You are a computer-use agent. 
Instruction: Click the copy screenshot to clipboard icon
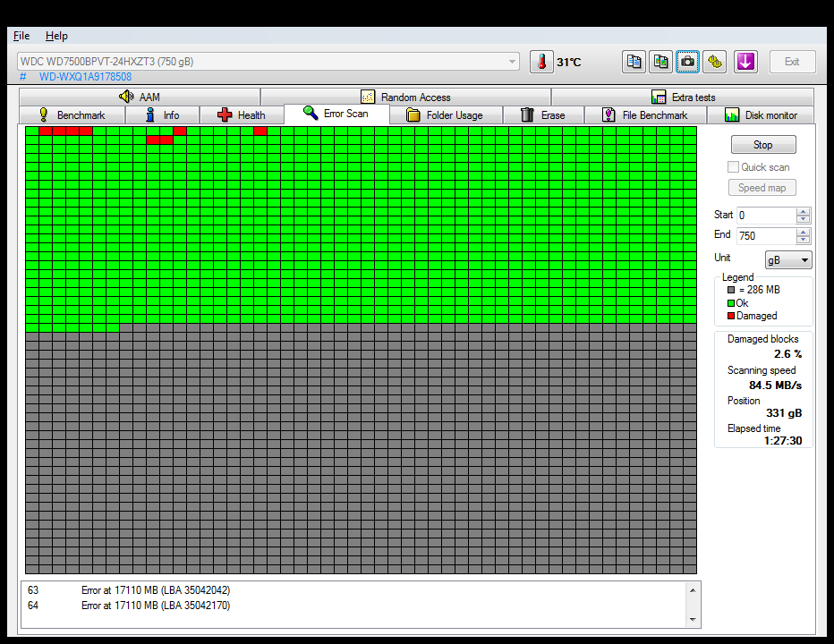pyautogui.click(x=660, y=62)
